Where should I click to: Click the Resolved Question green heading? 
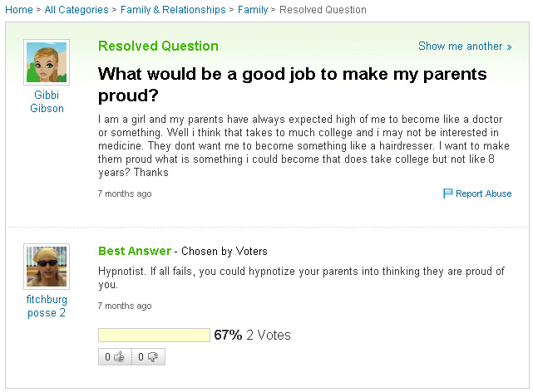158,46
